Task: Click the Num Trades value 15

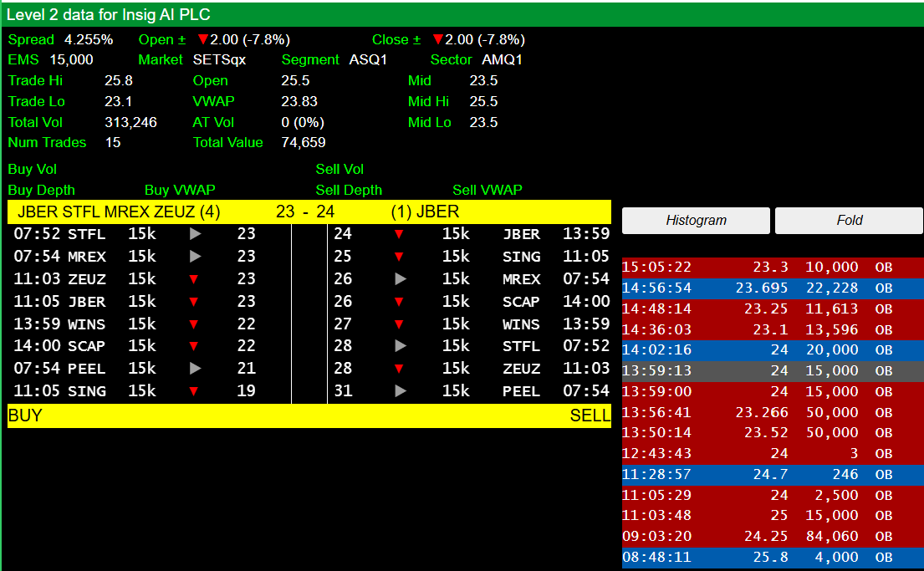Action: tap(113, 143)
